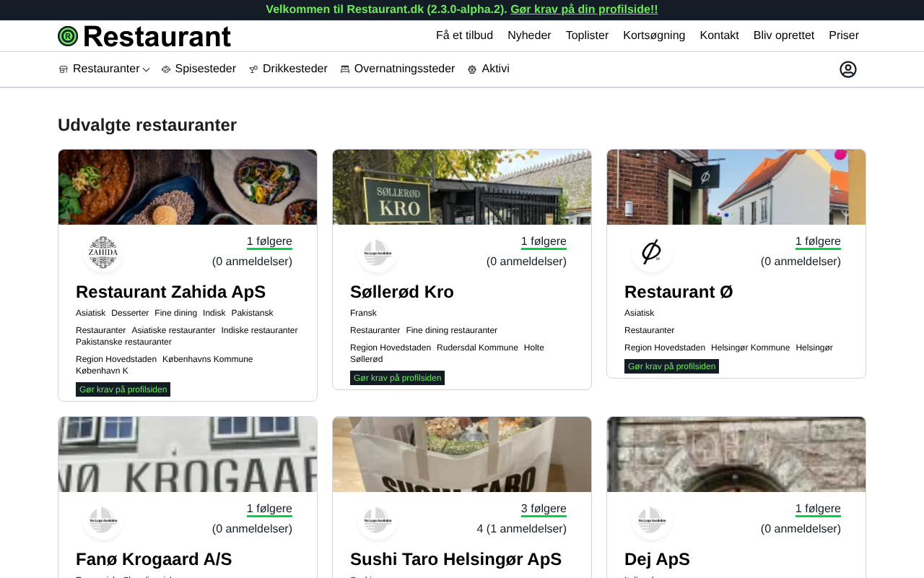View followers of Fanø Krogaard A/S
924x578 pixels.
tap(269, 509)
